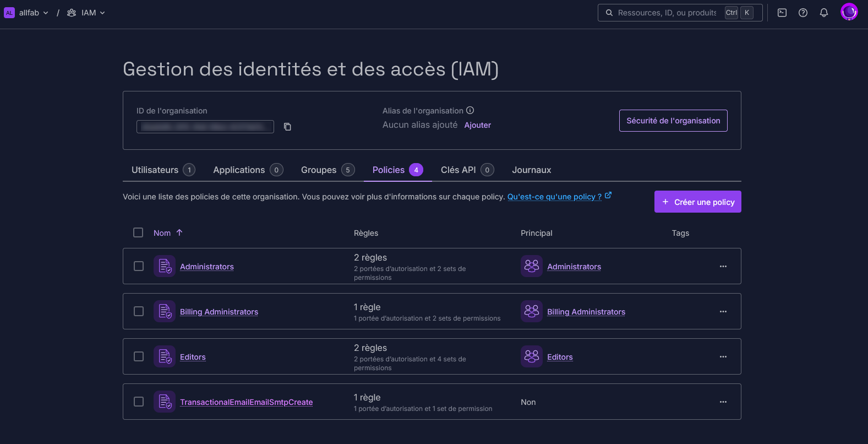This screenshot has width=868, height=444.
Task: Open the TransactionalEmailEmailSmtpCreate policy link
Action: (x=247, y=402)
